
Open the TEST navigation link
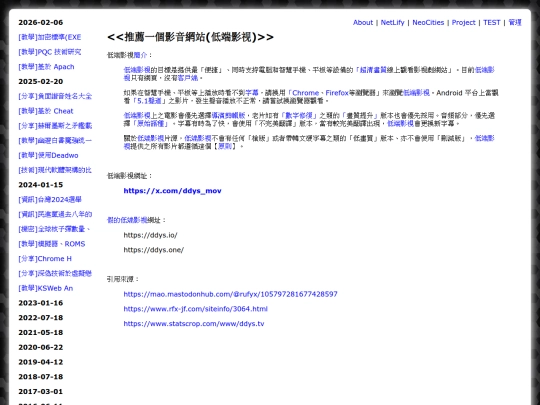pos(491,23)
